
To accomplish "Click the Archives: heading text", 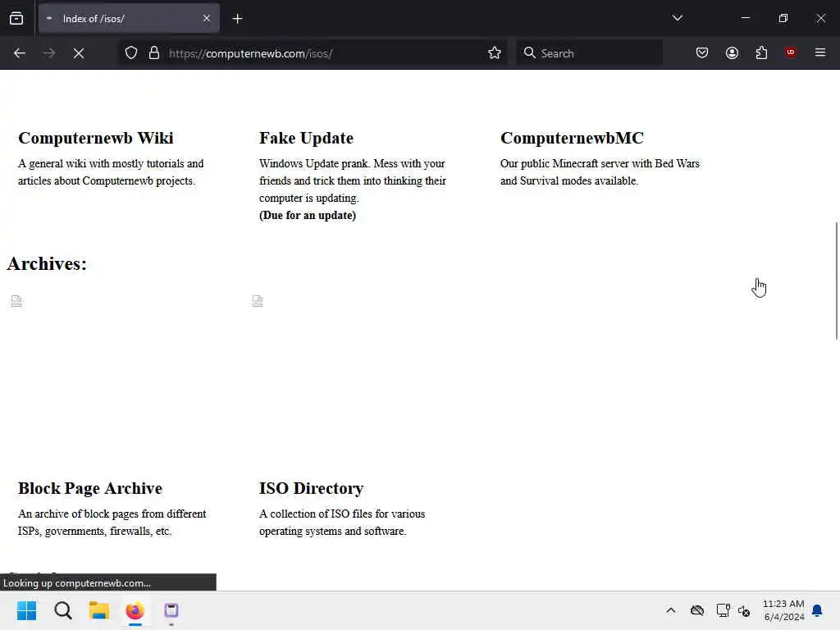I will tap(47, 264).
